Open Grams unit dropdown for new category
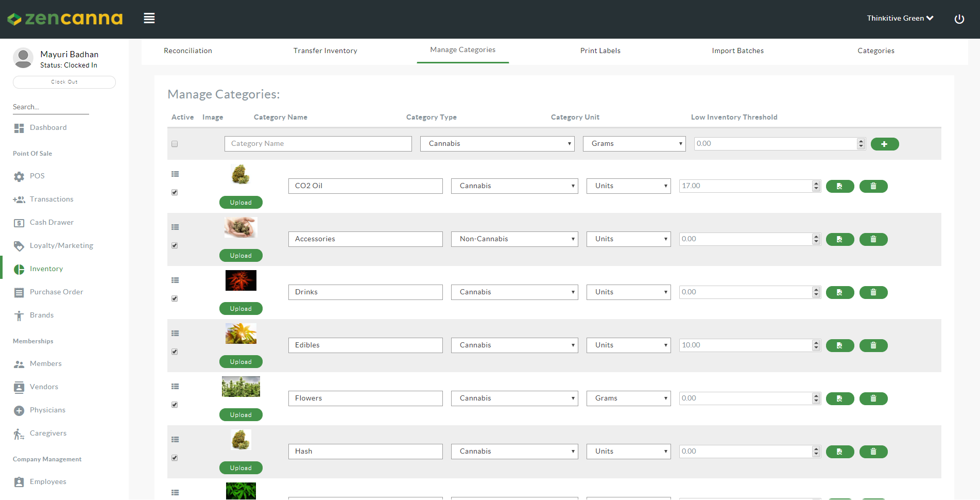 point(634,144)
